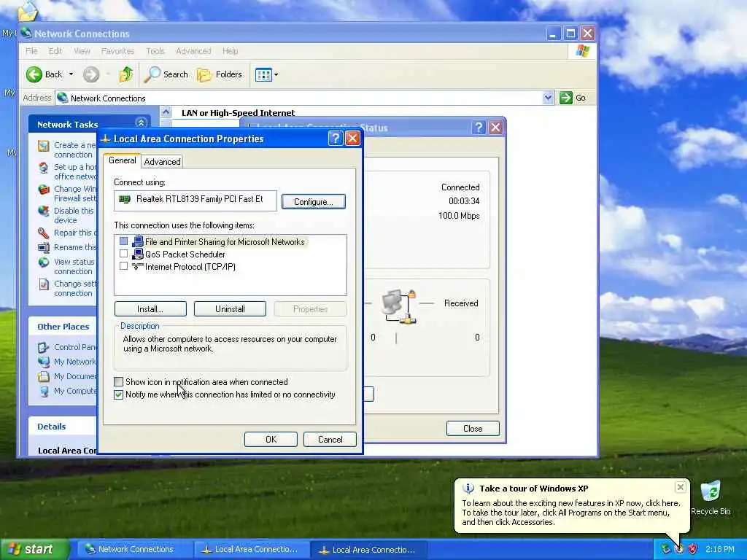Viewport: 747px width, 560px height.
Task: Open My Computer link in Other Places
Action: 75,391
